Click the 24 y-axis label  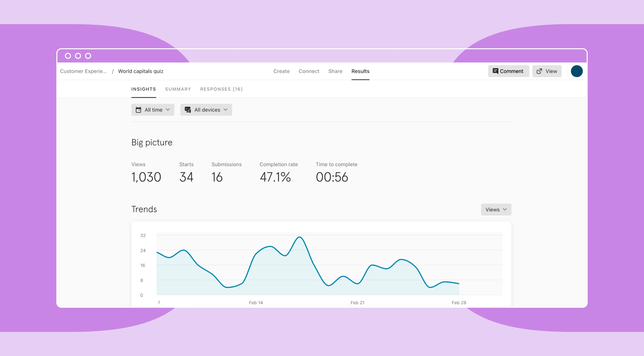click(143, 250)
